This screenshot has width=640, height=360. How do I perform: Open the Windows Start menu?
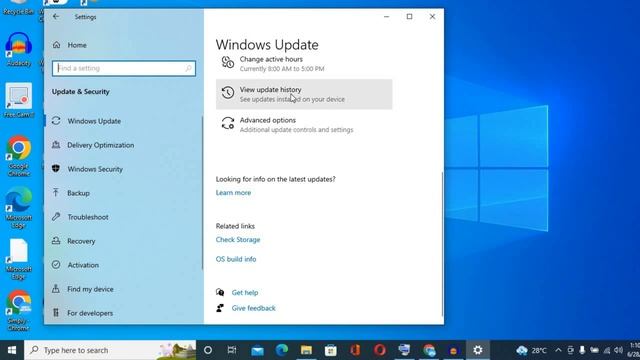pyautogui.click(x=12, y=350)
